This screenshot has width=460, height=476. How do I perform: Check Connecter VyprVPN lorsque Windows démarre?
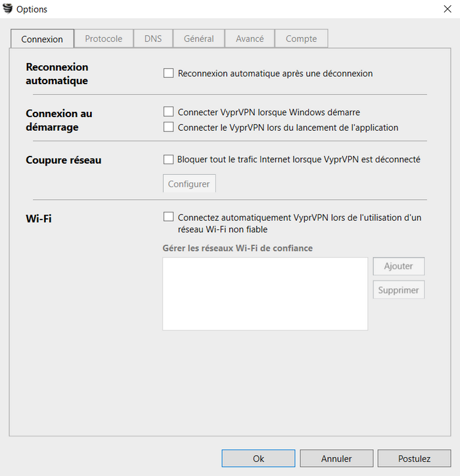pyautogui.click(x=168, y=112)
